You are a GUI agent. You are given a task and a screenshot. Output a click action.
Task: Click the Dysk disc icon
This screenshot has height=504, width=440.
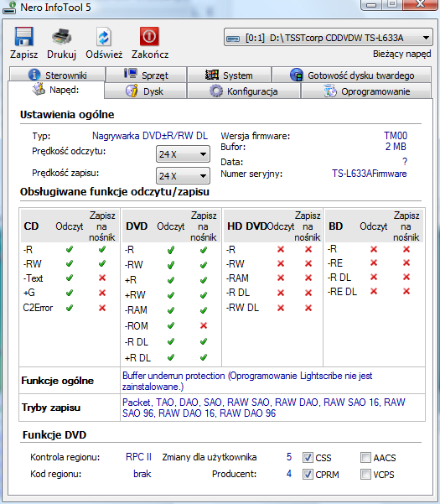[132, 91]
